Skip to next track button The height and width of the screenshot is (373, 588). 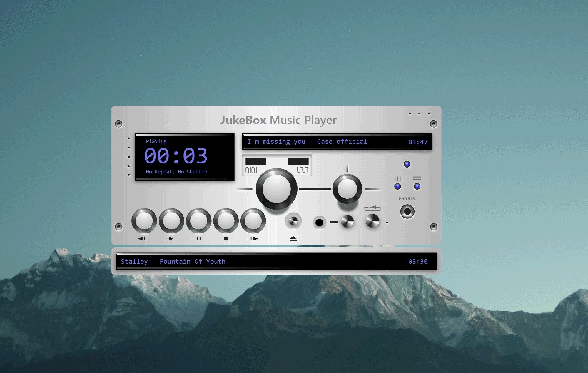(x=253, y=221)
